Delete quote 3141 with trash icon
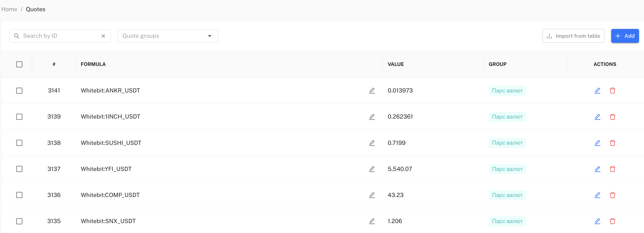 click(x=612, y=91)
